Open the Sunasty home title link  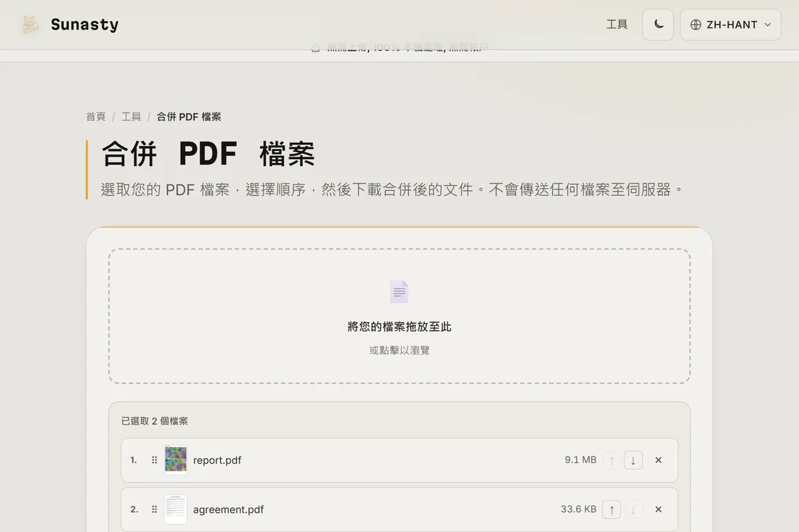pyautogui.click(x=84, y=25)
